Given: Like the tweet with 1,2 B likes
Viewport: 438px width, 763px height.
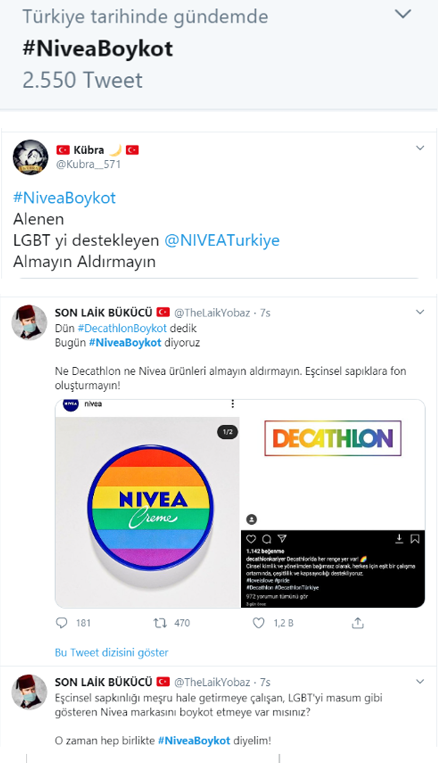Looking at the screenshot, I should tap(258, 623).
